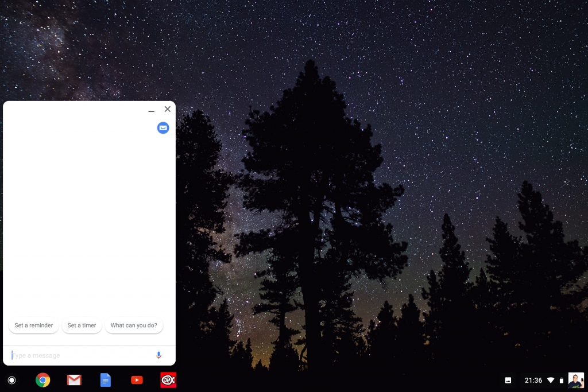Image resolution: width=588 pixels, height=392 pixels.
Task: Select the "What can you do?" chip
Action: pyautogui.click(x=134, y=325)
